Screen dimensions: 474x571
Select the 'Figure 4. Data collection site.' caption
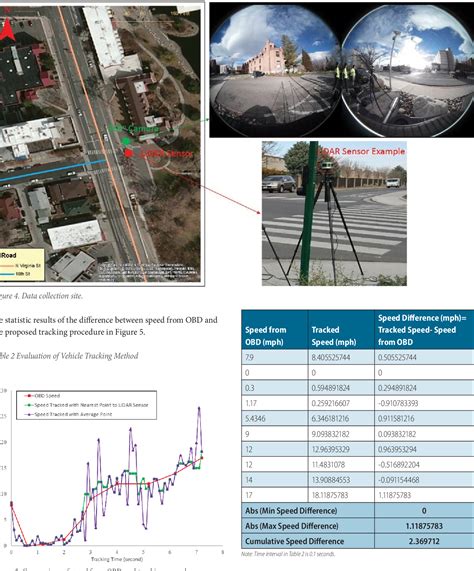point(41,296)
